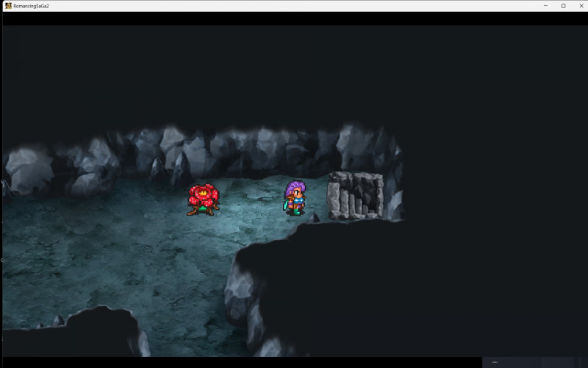The height and width of the screenshot is (368, 588).
Task: Click the red flower monster sprite
Action: click(204, 199)
